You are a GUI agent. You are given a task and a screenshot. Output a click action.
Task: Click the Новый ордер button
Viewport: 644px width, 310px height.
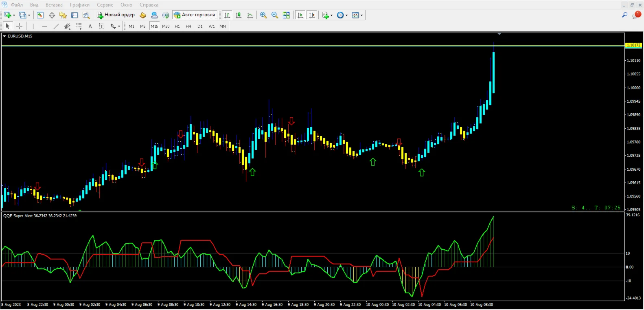coord(116,15)
